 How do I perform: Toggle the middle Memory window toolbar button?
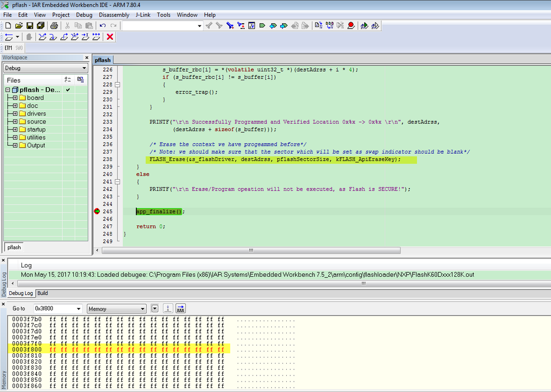(168, 308)
